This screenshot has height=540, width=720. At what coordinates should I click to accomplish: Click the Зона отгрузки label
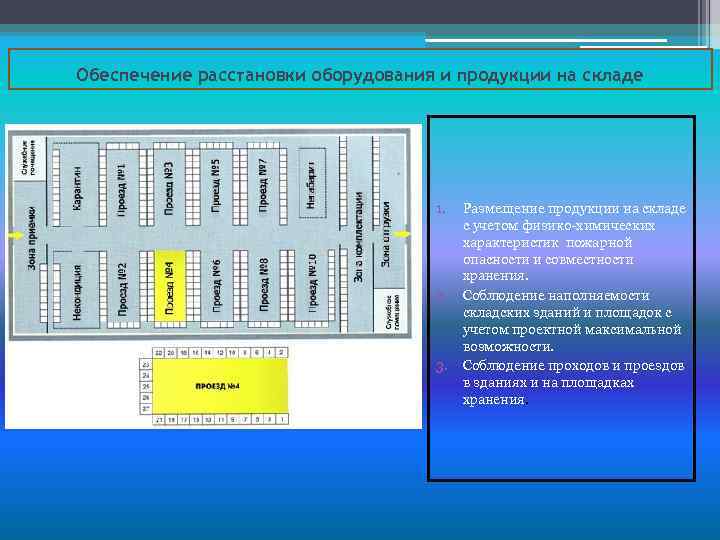pyautogui.click(x=386, y=234)
